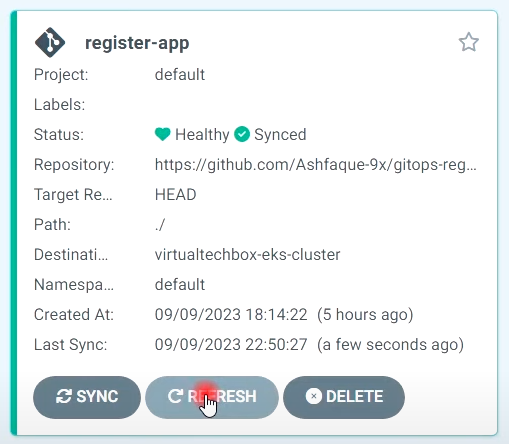509x444 pixels.
Task: Click the Synced status text
Action: tap(280, 135)
